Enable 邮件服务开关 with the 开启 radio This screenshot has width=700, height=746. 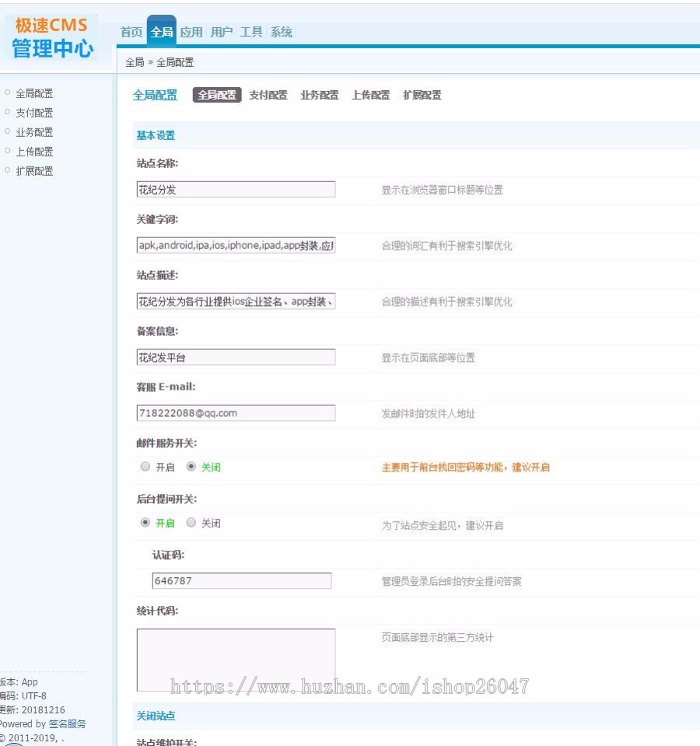(x=145, y=467)
